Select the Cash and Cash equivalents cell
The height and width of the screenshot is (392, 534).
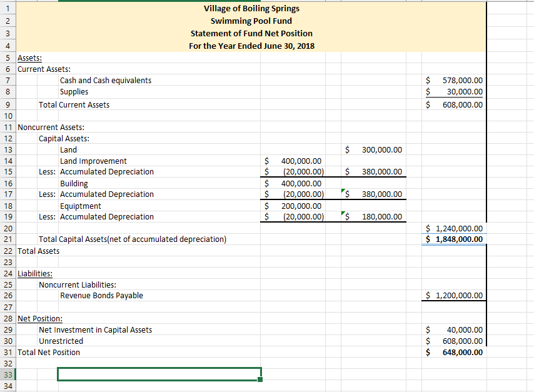(106, 80)
